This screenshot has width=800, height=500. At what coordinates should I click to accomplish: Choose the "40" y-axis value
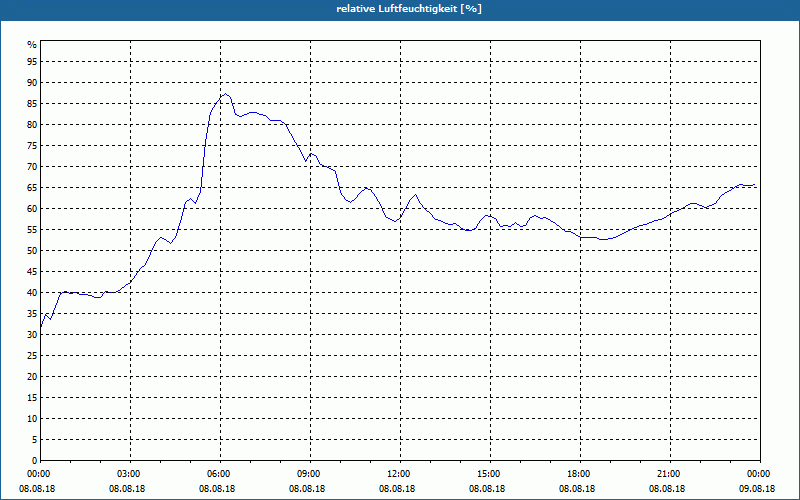click(x=32, y=293)
